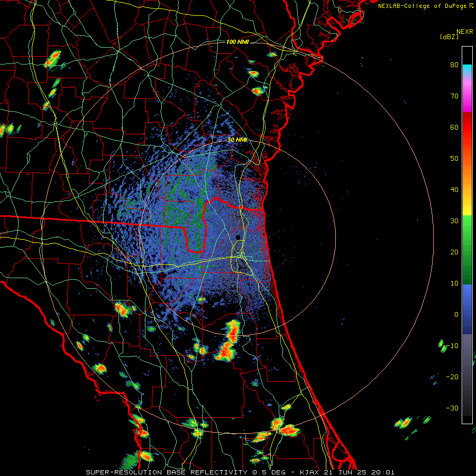Pick the cyan segment of the color bar
Image resolution: width=476 pixels, height=476 pixels.
tap(467, 69)
